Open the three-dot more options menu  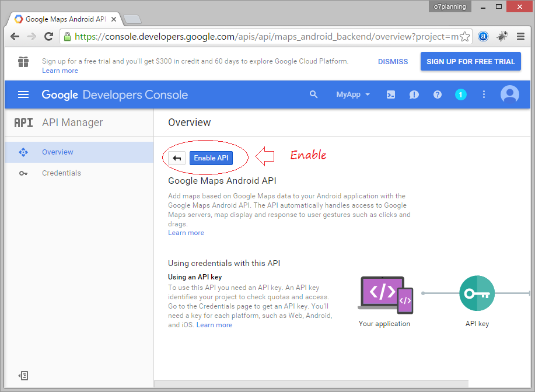point(484,94)
